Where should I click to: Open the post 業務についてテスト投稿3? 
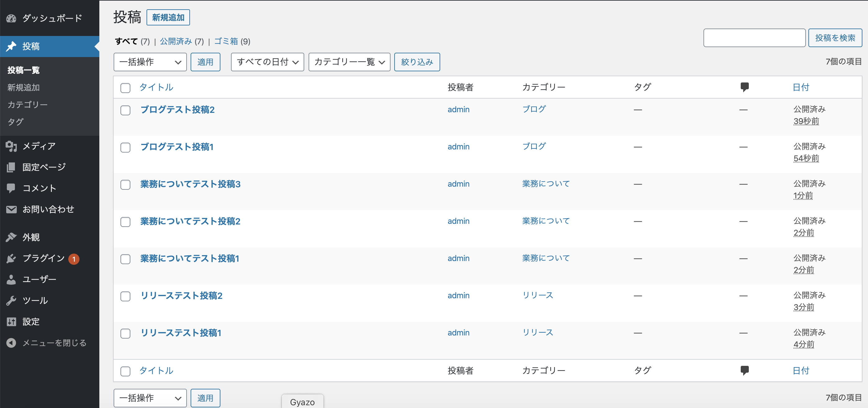coord(190,184)
